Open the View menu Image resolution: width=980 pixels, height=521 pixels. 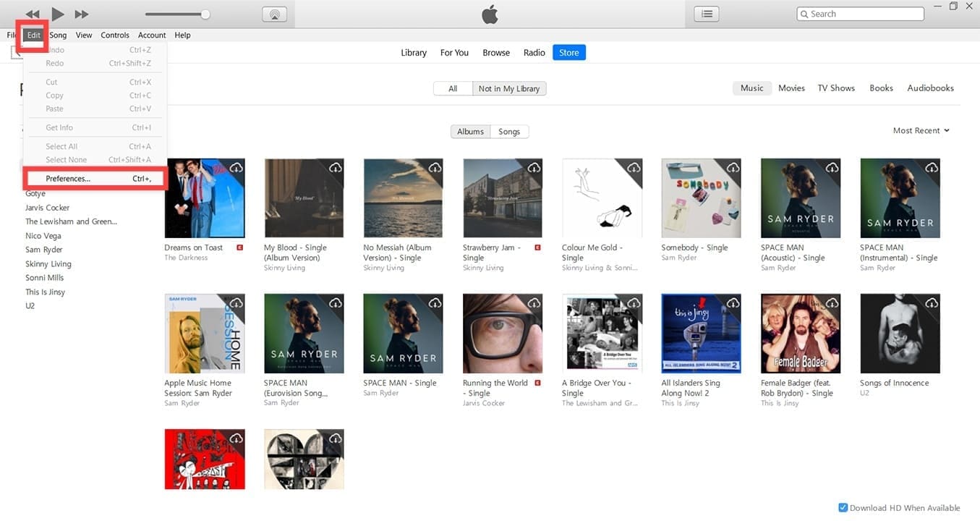[84, 35]
